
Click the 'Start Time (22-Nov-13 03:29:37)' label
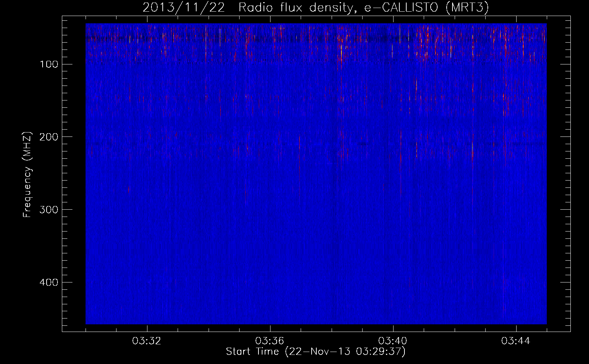click(x=316, y=352)
